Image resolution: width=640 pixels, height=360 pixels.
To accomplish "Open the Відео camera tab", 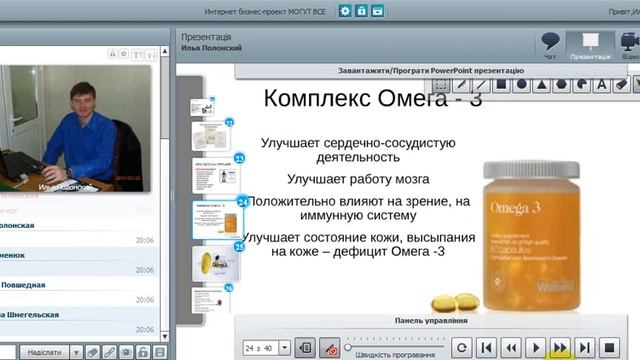I will tap(630, 46).
